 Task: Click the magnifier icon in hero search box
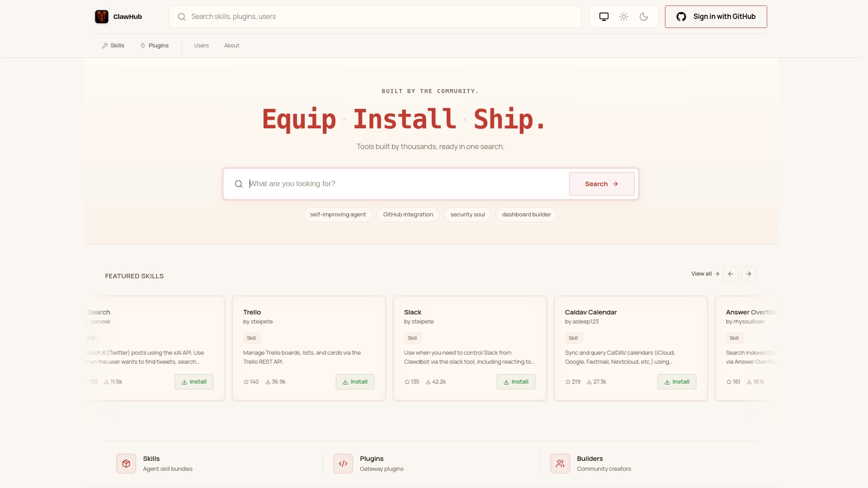(x=239, y=184)
